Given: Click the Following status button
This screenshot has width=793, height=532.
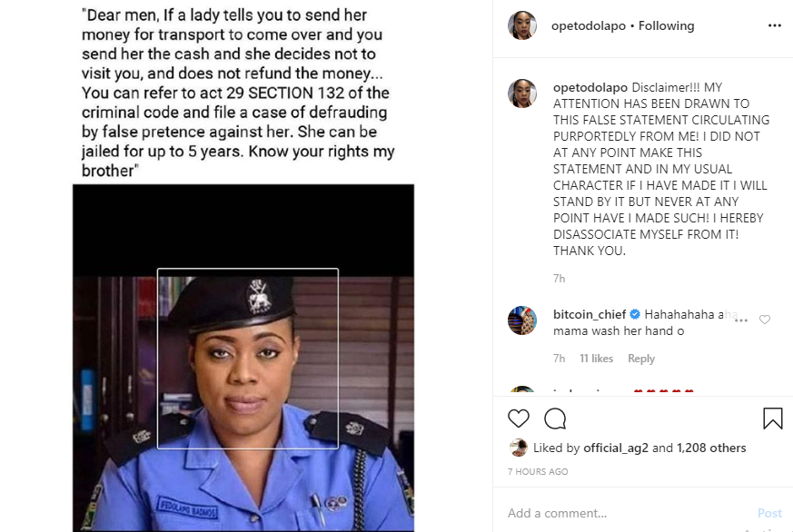Looking at the screenshot, I should [666, 25].
